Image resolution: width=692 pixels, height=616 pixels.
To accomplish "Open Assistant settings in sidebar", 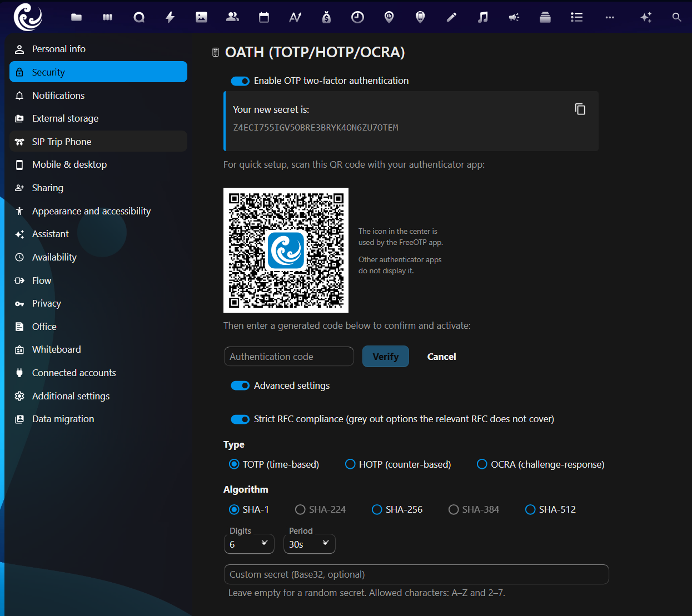I will pyautogui.click(x=98, y=234).
